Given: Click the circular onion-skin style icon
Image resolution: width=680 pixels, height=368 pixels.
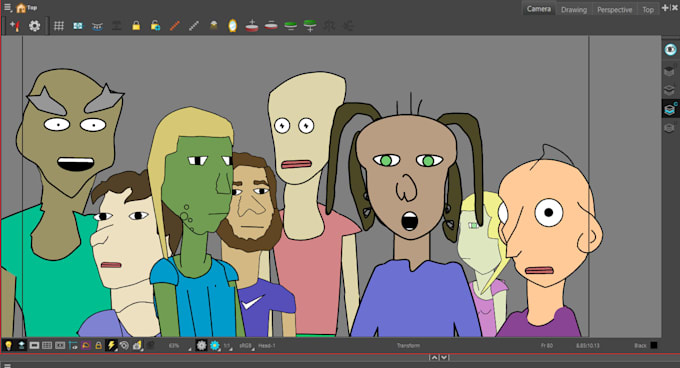Looking at the screenshot, I should tap(124, 345).
